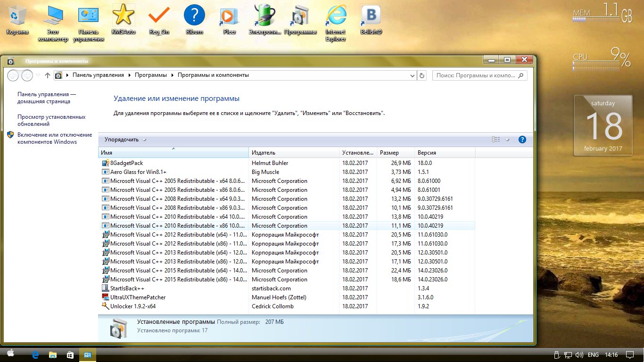Select StartIsBack++ in program list
This screenshot has height=362, width=644.
click(x=287, y=288)
